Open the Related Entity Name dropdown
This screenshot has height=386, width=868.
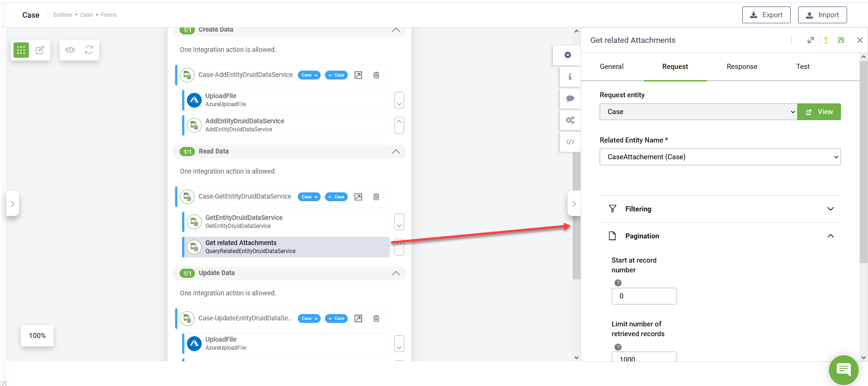click(720, 157)
